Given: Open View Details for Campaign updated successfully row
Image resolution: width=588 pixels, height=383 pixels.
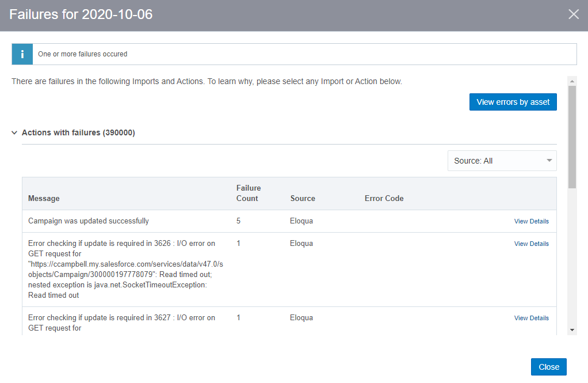Looking at the screenshot, I should tap(531, 221).
